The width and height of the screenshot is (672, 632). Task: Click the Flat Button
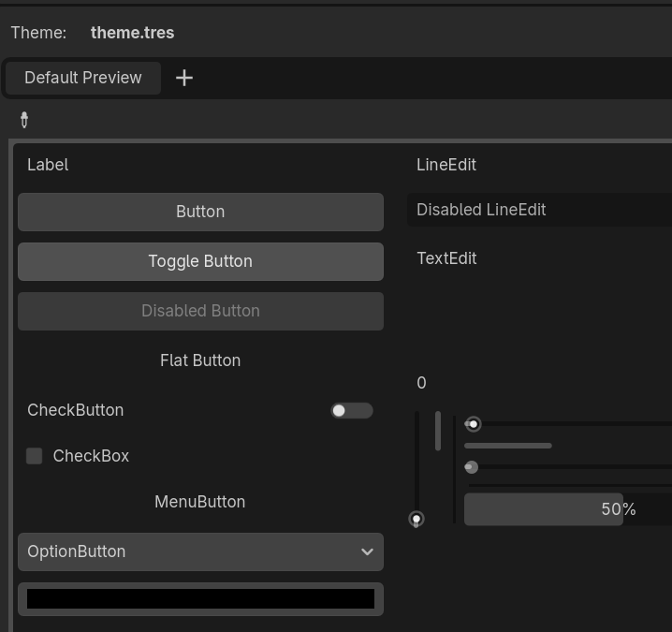200,360
